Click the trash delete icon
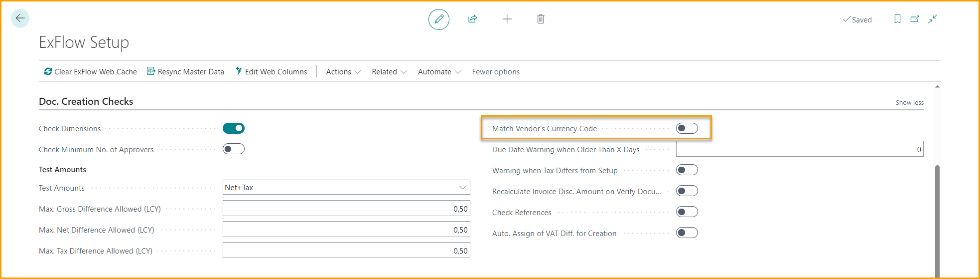980x279 pixels. click(541, 19)
